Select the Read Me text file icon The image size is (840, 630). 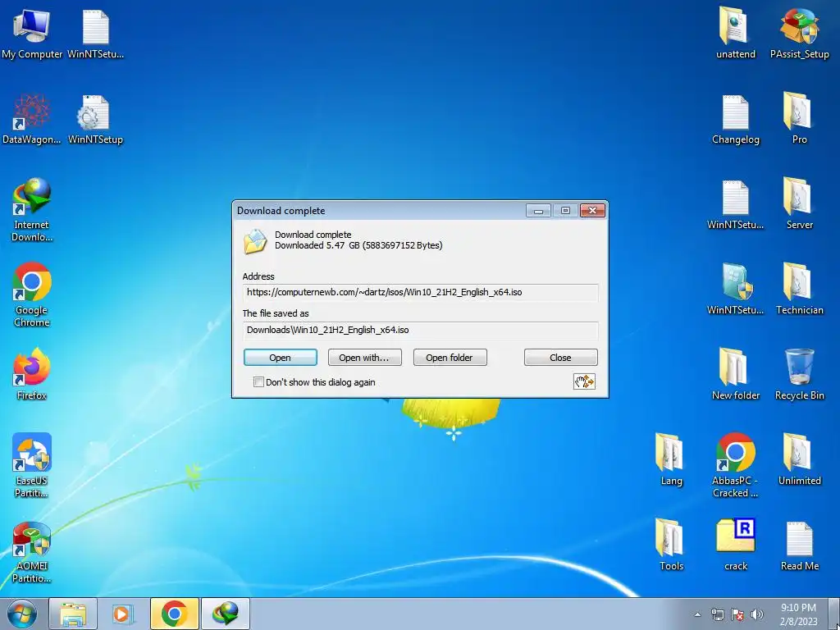tap(799, 545)
